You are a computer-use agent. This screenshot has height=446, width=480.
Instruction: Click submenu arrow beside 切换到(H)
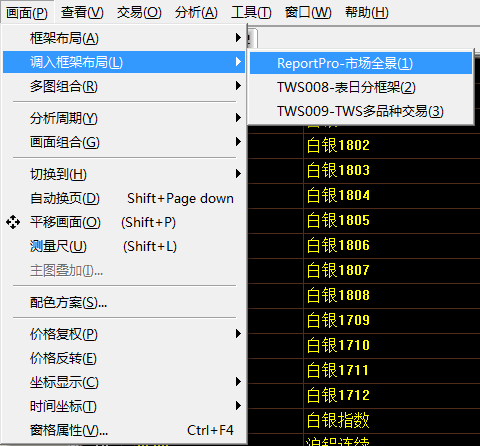coord(238,173)
